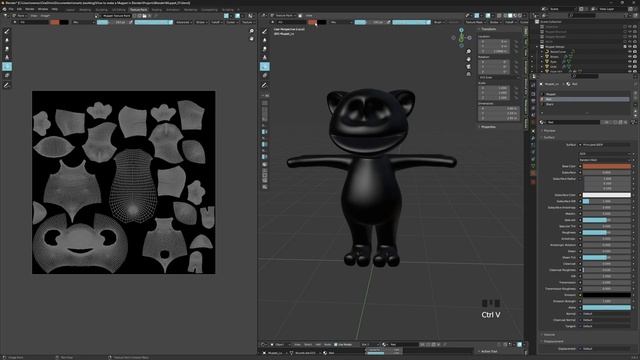The image size is (640, 360).
Task: Select the Annotate tool in the image editor toolbar
Action: 7,85
